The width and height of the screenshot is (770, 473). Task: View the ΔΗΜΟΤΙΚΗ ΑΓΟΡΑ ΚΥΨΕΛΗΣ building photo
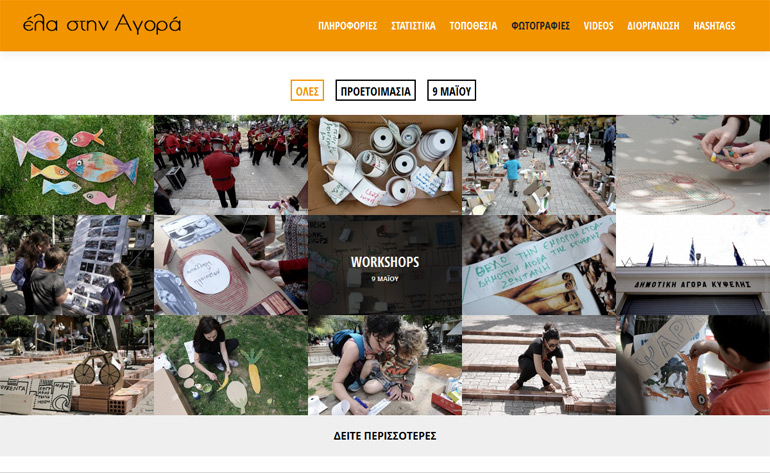tap(693, 265)
